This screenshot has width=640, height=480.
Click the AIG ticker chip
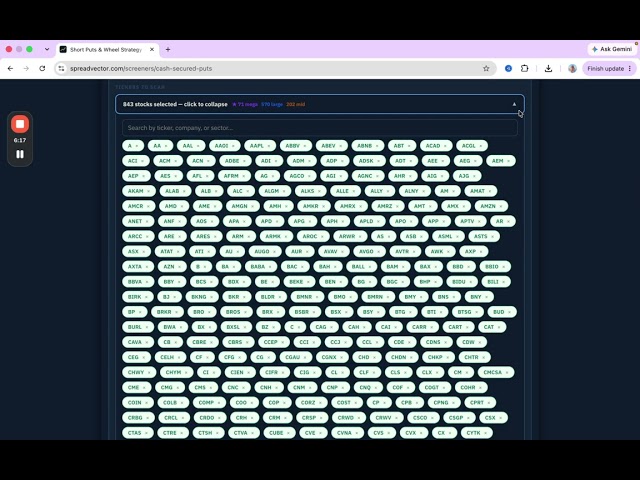point(435,176)
